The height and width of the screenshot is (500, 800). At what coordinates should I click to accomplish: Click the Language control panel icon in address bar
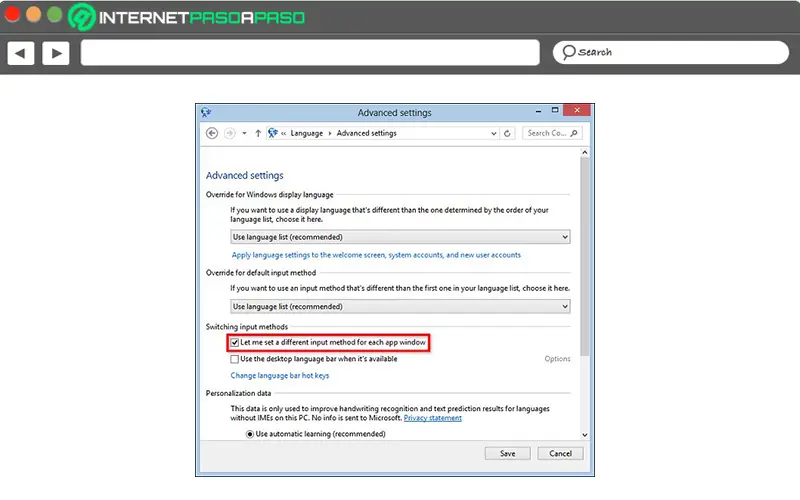pyautogui.click(x=273, y=133)
